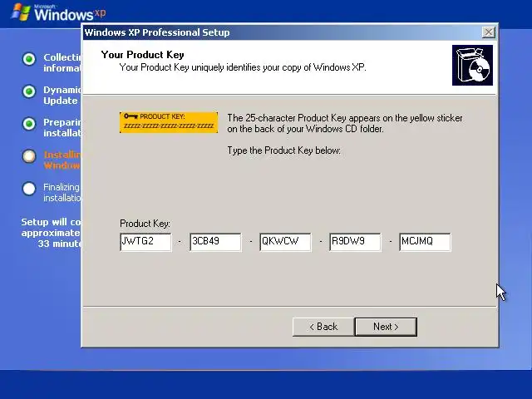Select the Preparing installation step indicator
The image size is (532, 399).
29,124
